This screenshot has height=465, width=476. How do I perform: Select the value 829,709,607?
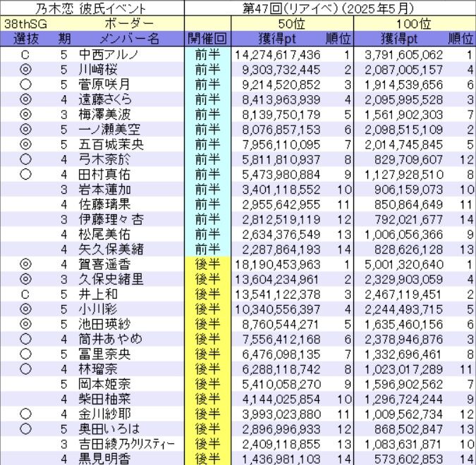(x=408, y=159)
